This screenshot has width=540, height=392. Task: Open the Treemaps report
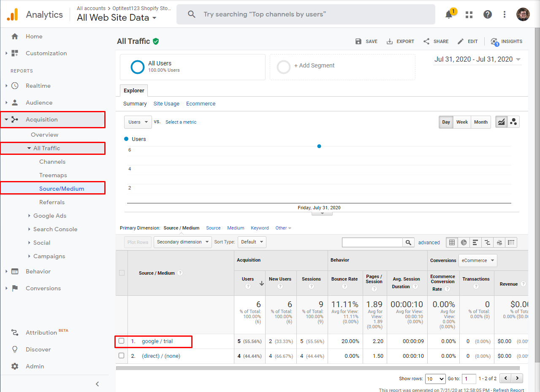point(53,175)
